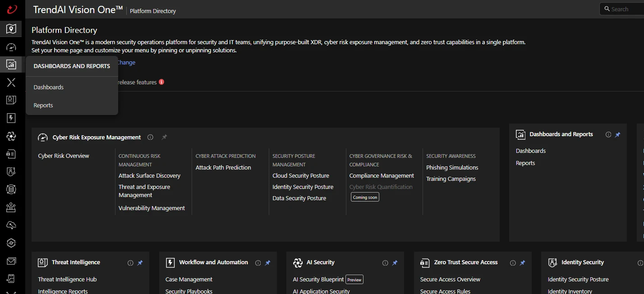Click the gauge icon on Cyber Risk Exposure Management card
This screenshot has width=644, height=294.
(43, 138)
